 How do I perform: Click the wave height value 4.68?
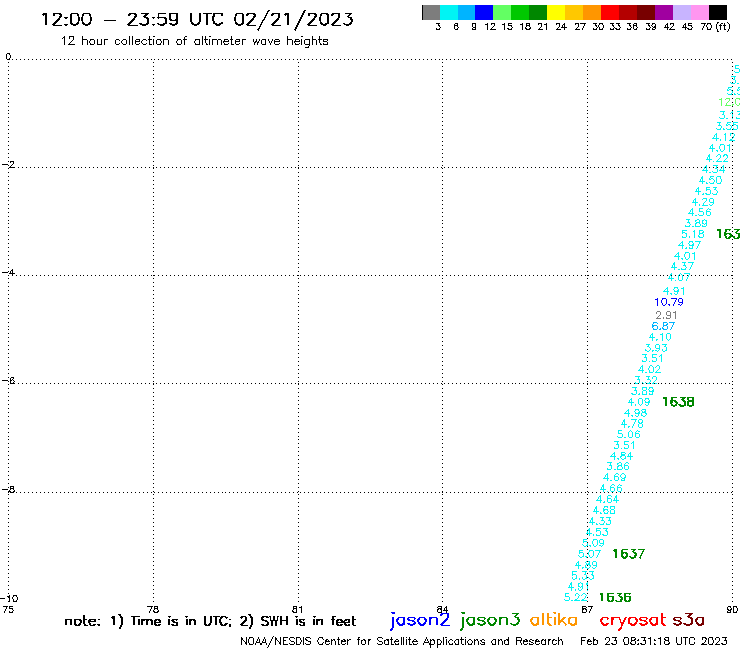pyautogui.click(x=604, y=510)
